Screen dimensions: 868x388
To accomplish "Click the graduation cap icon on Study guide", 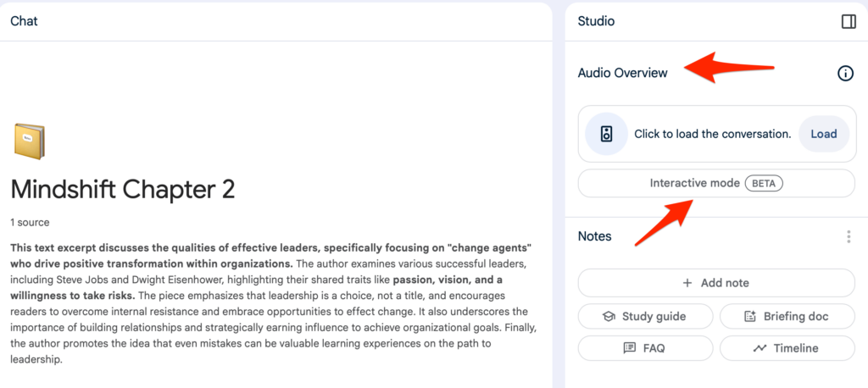I will pyautogui.click(x=609, y=317).
